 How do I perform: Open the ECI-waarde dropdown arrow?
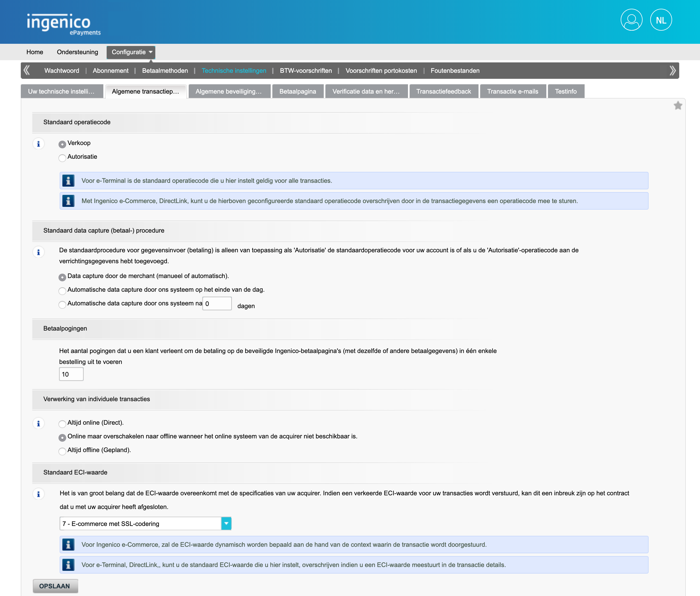click(226, 523)
